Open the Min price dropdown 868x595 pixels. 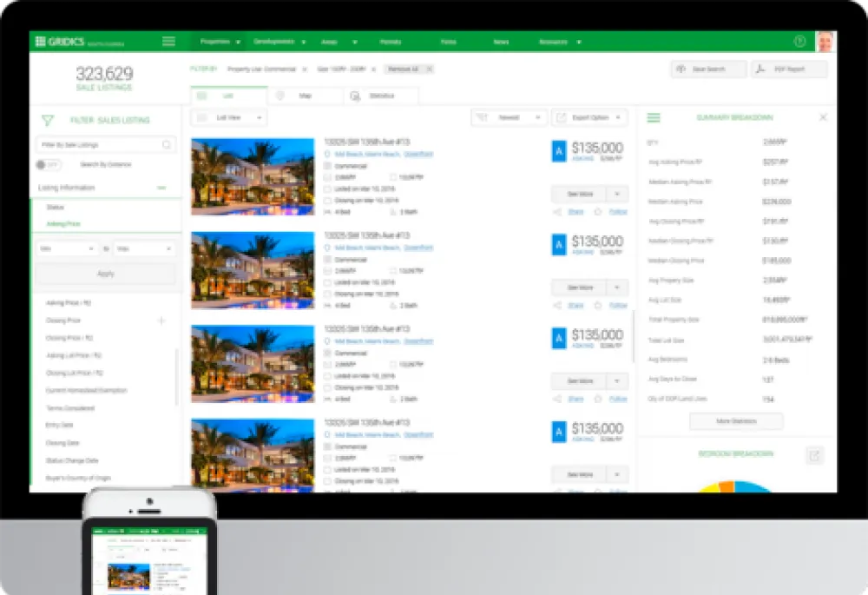click(x=67, y=248)
